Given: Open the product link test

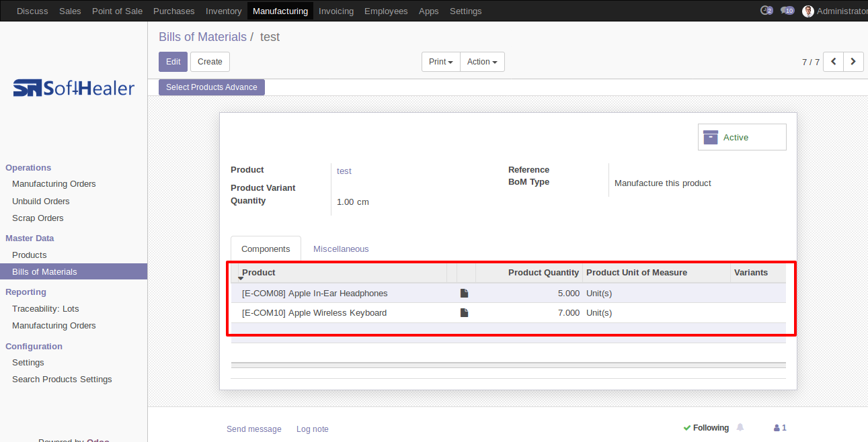Looking at the screenshot, I should (344, 171).
